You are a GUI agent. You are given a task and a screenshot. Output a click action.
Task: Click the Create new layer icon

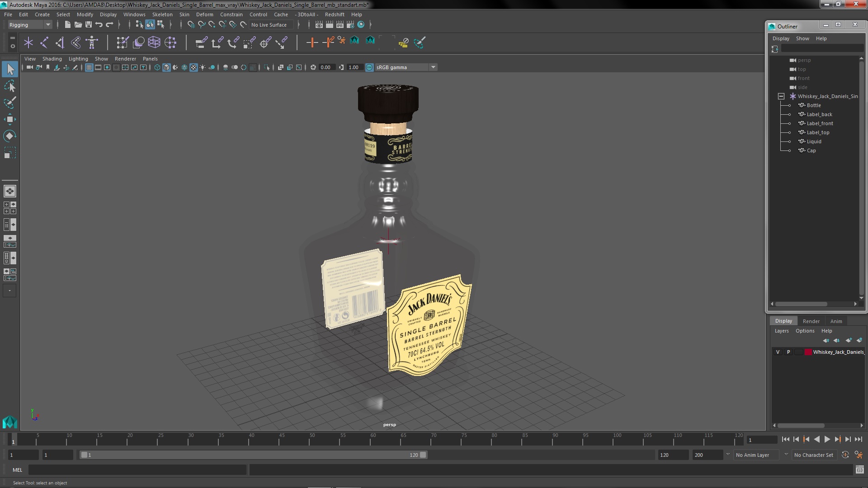[849, 340]
